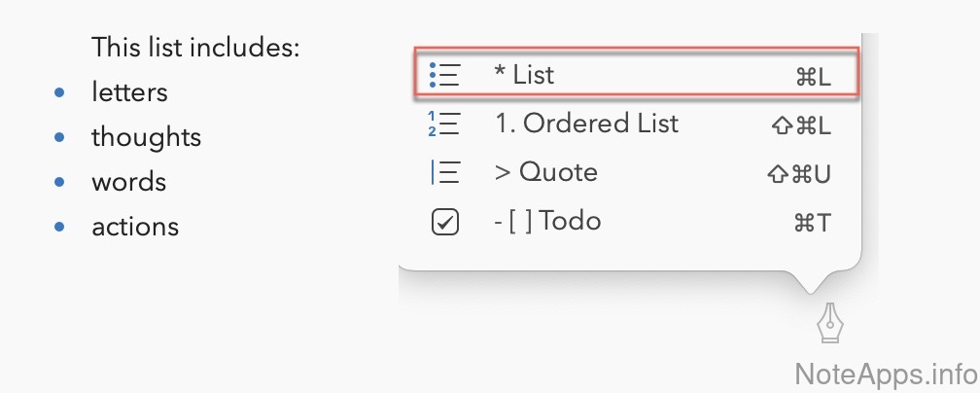The image size is (980, 393).
Task: Click the pen nib icon below the popup
Action: pos(829,325)
